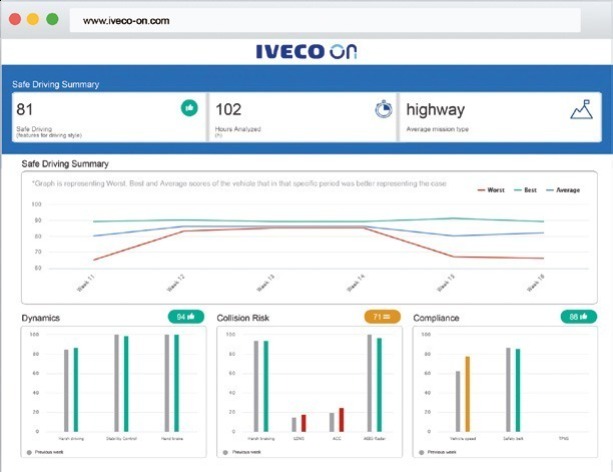
Task: Click the TPMS label in Compliance chart
Action: [x=563, y=439]
